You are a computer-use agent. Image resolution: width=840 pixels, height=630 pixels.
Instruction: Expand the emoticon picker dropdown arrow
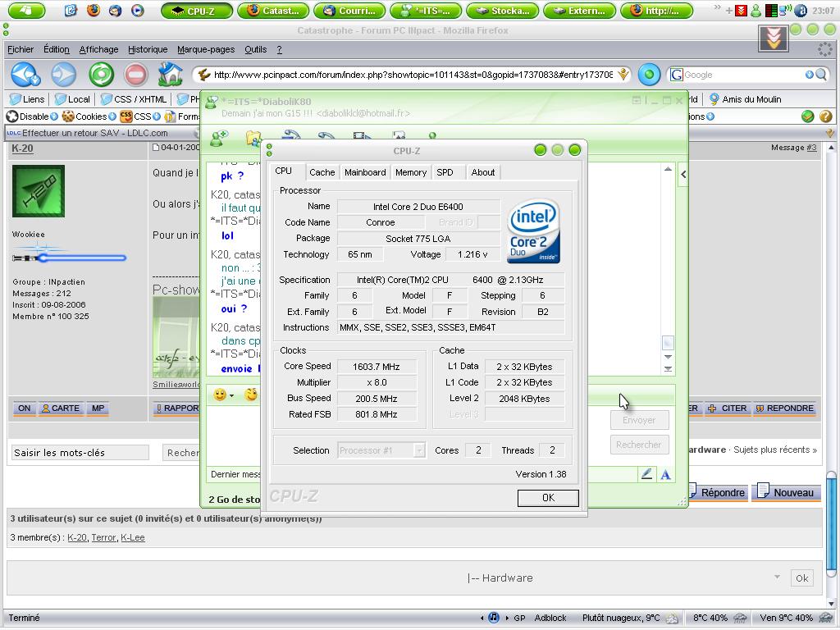tap(232, 396)
